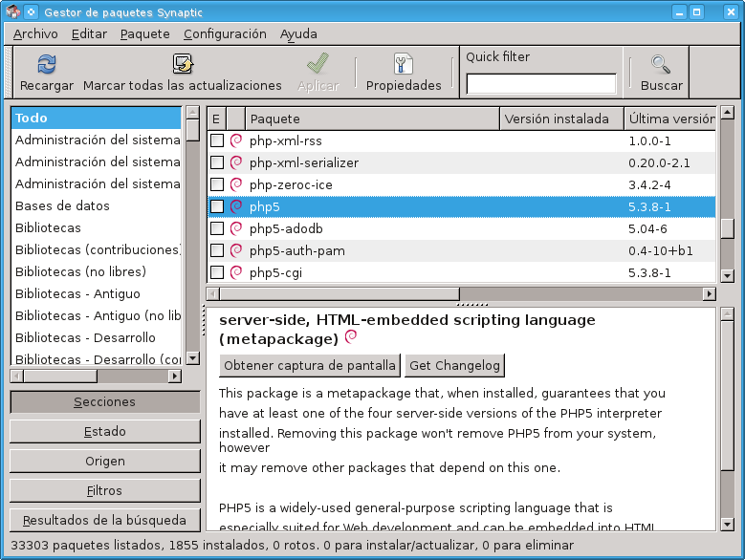Screen dimensions: 745x560
Task: Click the package list vertical scrollbar thumb
Action: [728, 228]
